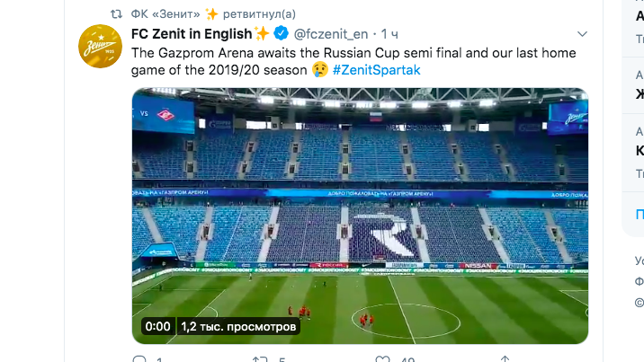Click the @fczenit_en handle
This screenshot has width=644, height=362.
click(x=331, y=34)
